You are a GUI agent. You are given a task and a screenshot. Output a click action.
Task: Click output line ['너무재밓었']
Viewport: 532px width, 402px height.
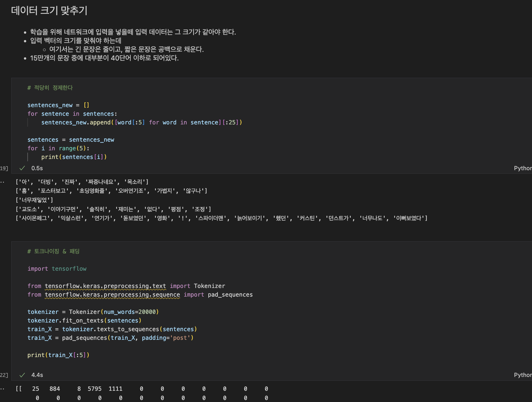click(x=34, y=200)
